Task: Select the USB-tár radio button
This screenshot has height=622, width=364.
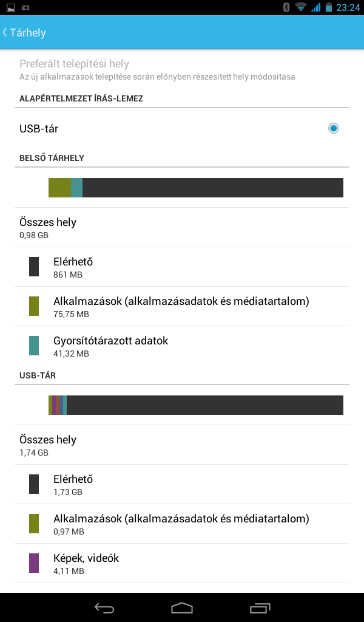Action: tap(332, 128)
